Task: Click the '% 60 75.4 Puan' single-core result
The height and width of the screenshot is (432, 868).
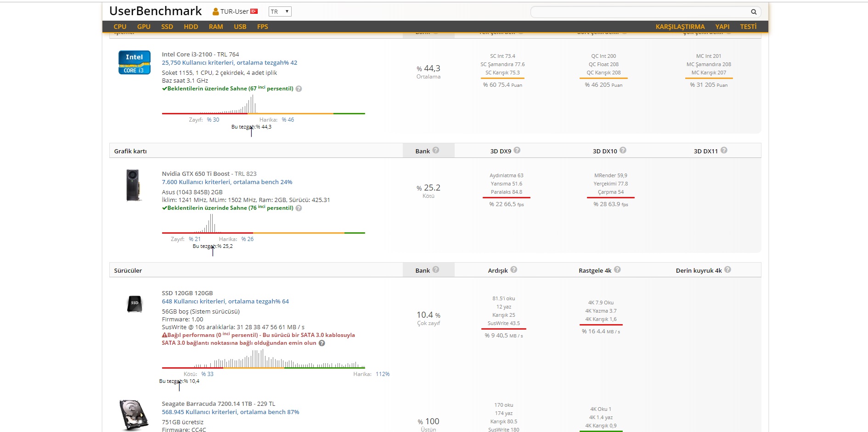Action: [x=502, y=85]
